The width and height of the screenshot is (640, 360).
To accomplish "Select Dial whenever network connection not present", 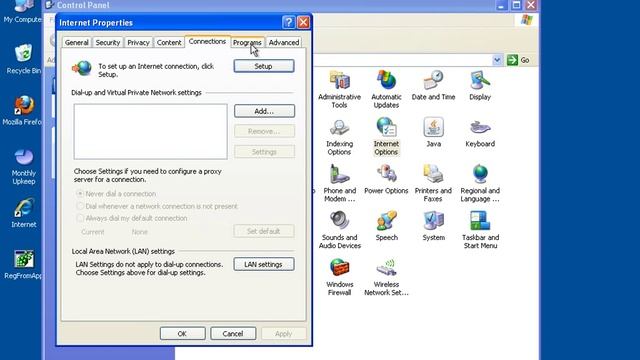I will (x=157, y=206).
